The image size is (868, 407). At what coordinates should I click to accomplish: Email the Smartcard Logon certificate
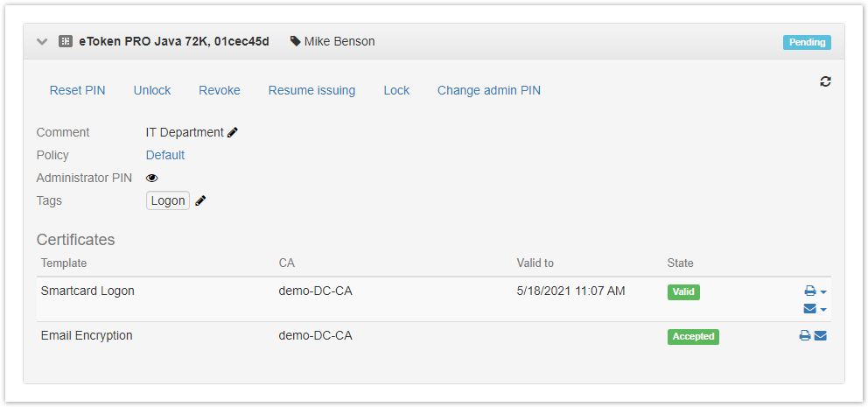(x=809, y=309)
